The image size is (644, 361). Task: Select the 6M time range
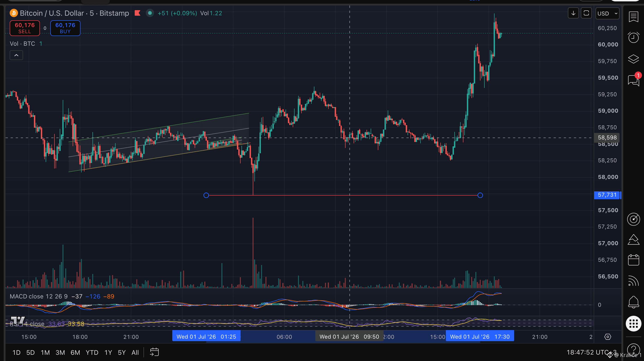pos(75,352)
